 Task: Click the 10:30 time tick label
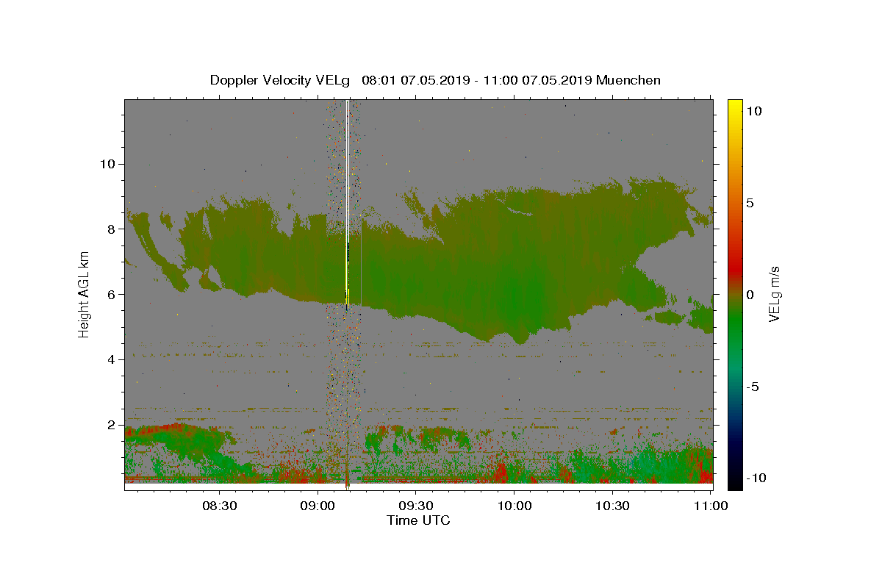(x=612, y=506)
